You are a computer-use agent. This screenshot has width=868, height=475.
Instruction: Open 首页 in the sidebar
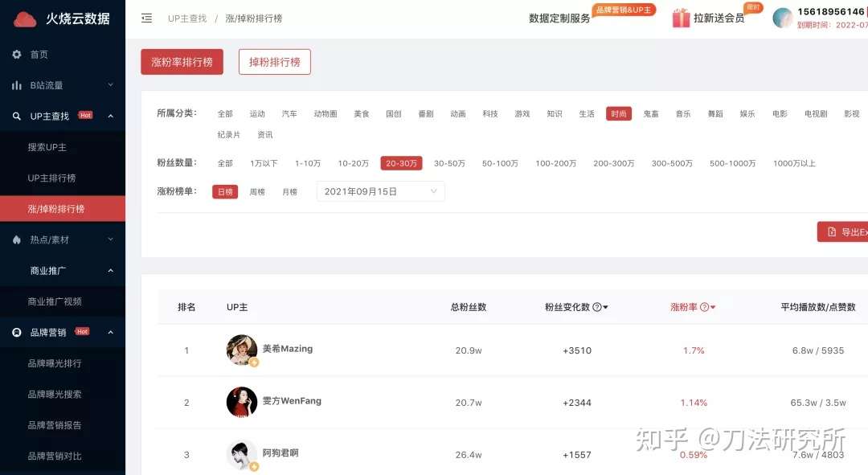tap(39, 55)
